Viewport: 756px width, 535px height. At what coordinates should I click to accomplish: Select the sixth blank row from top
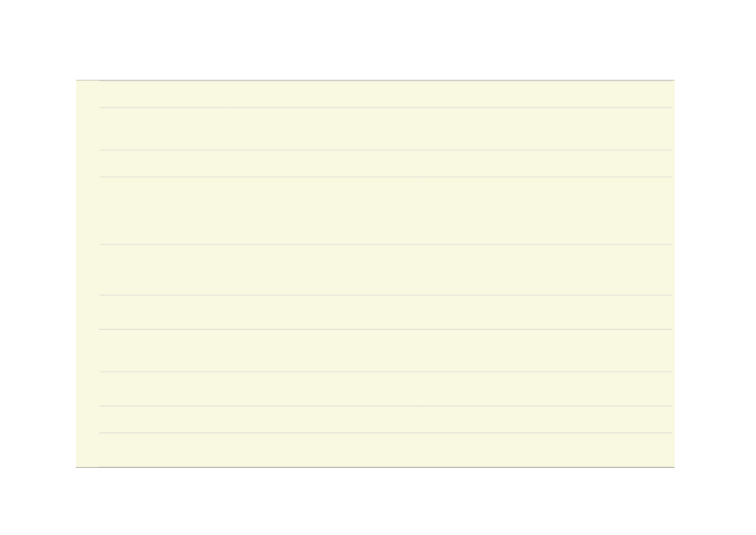click(385, 312)
